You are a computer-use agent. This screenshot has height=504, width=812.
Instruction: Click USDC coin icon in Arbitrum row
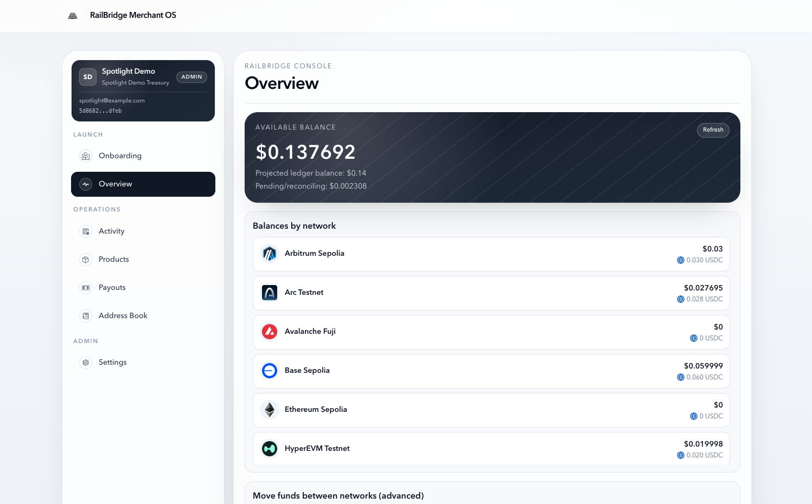pyautogui.click(x=681, y=260)
